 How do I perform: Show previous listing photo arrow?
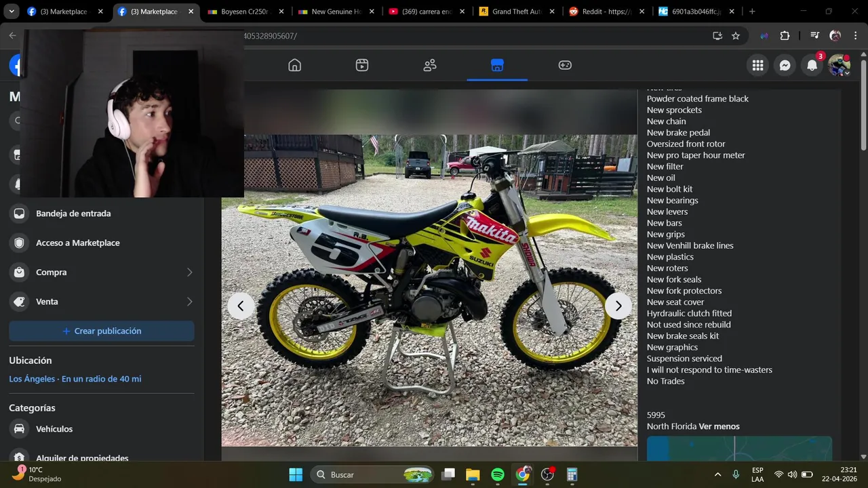(241, 306)
